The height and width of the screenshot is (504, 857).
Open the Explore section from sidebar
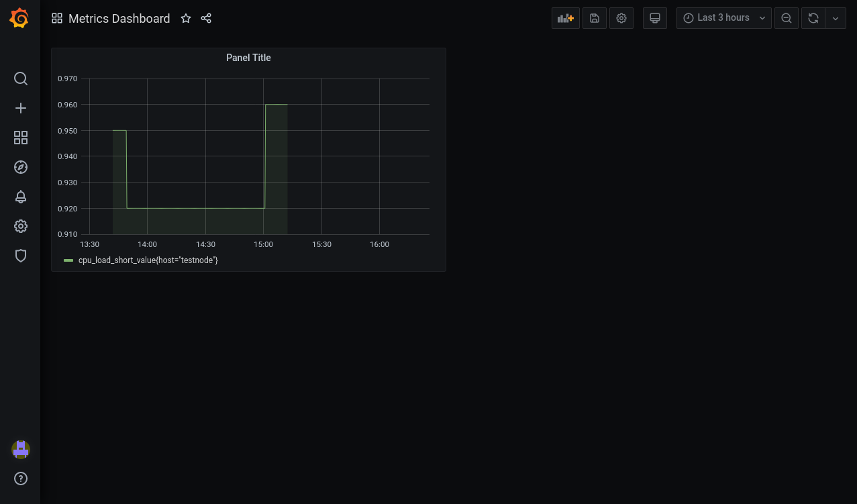20,167
